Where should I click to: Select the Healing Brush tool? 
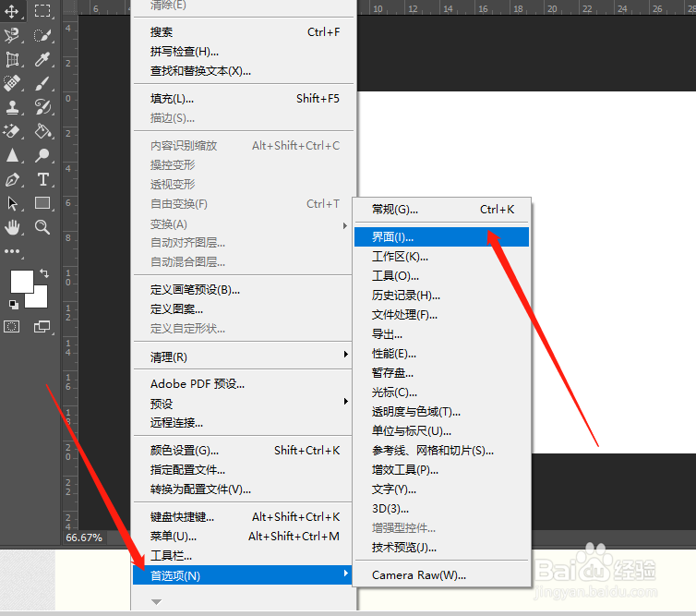point(12,83)
